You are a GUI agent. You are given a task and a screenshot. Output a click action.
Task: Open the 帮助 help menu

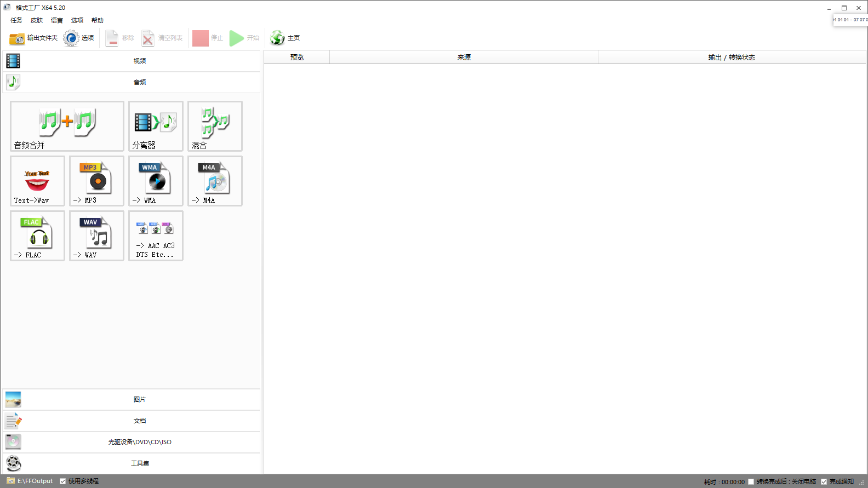tap(98, 20)
